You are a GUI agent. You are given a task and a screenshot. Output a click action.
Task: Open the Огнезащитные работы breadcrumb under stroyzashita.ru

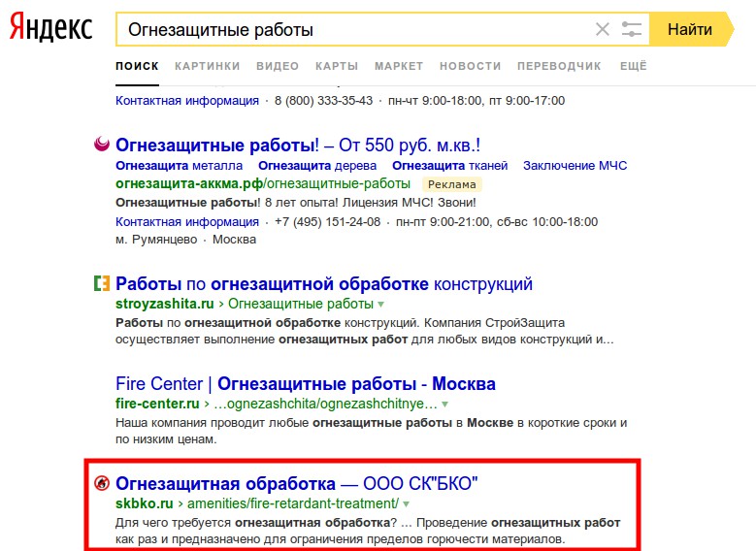coord(301,304)
